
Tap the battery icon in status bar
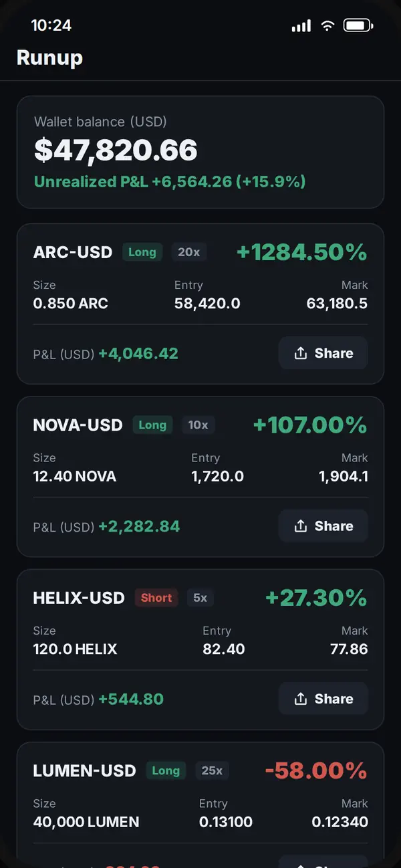click(358, 25)
